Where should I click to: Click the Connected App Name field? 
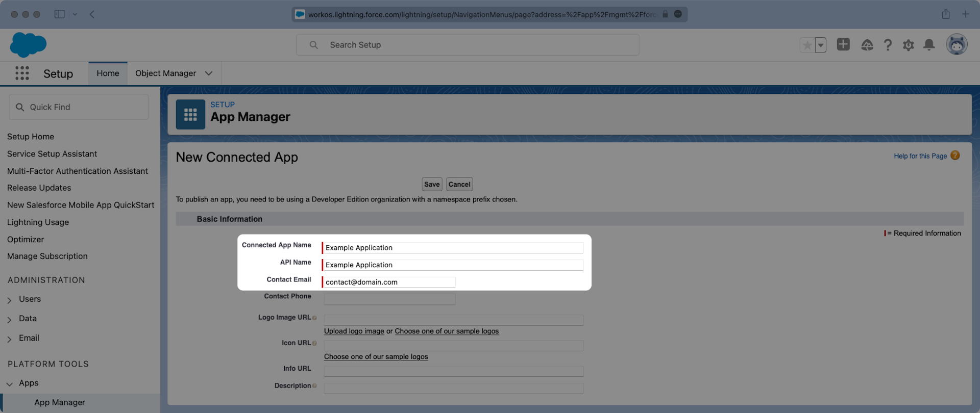pyautogui.click(x=453, y=248)
